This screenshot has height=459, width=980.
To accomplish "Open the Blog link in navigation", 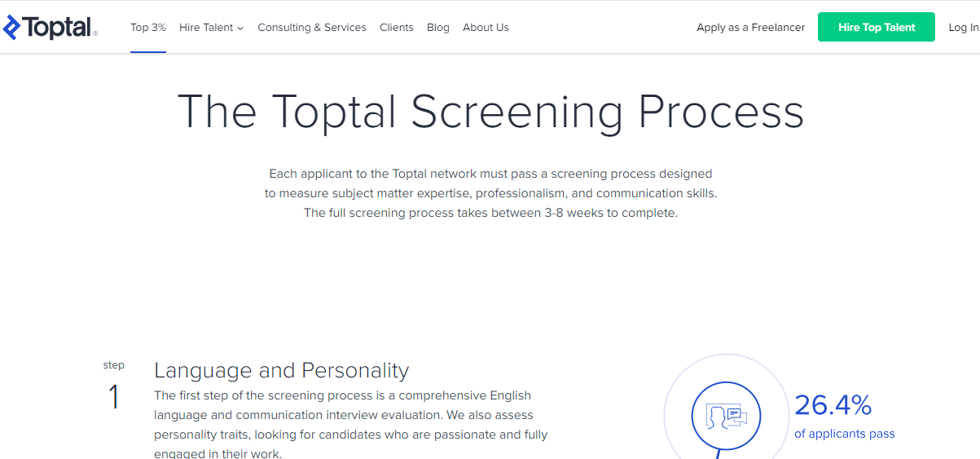I will point(438,28).
